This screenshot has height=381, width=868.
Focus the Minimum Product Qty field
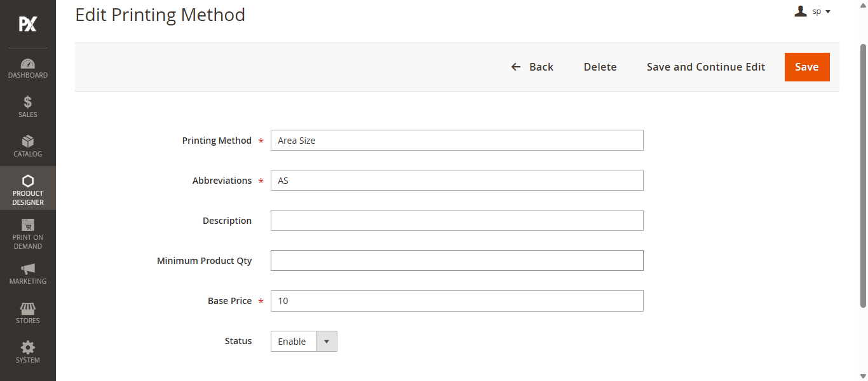[457, 260]
